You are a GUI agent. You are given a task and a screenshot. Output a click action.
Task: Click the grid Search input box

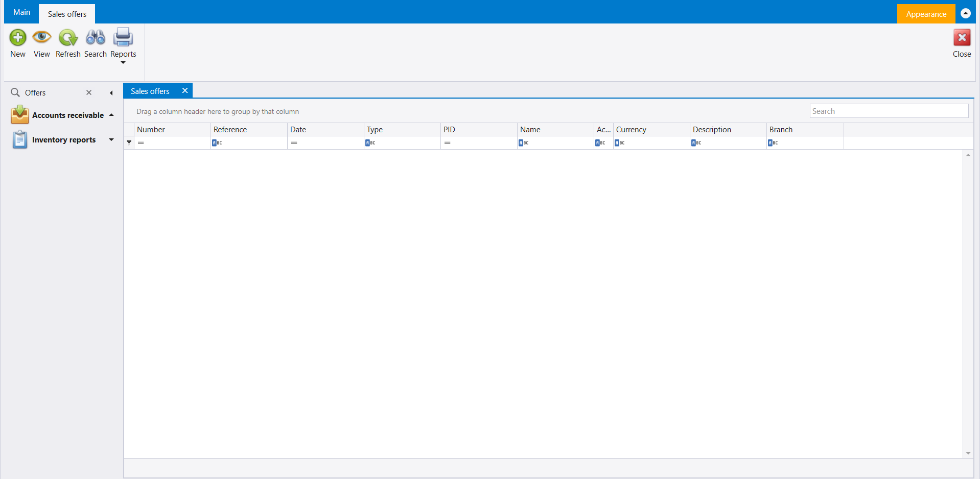click(x=889, y=111)
